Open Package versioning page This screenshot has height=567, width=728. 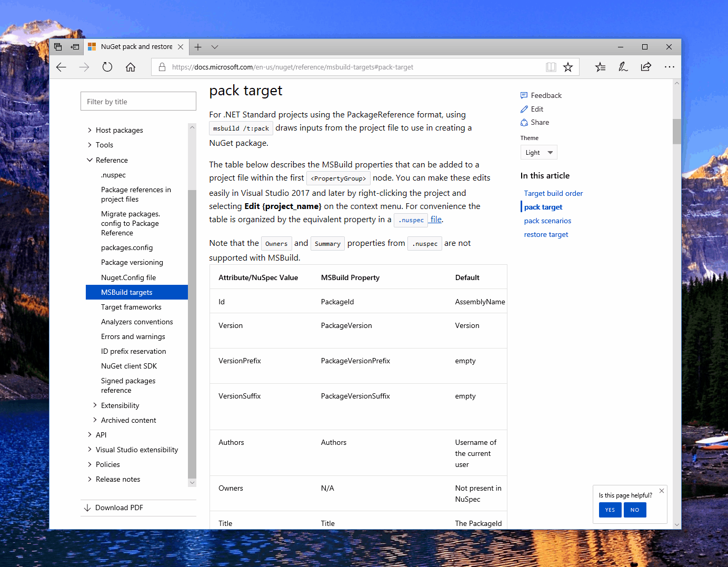(132, 262)
